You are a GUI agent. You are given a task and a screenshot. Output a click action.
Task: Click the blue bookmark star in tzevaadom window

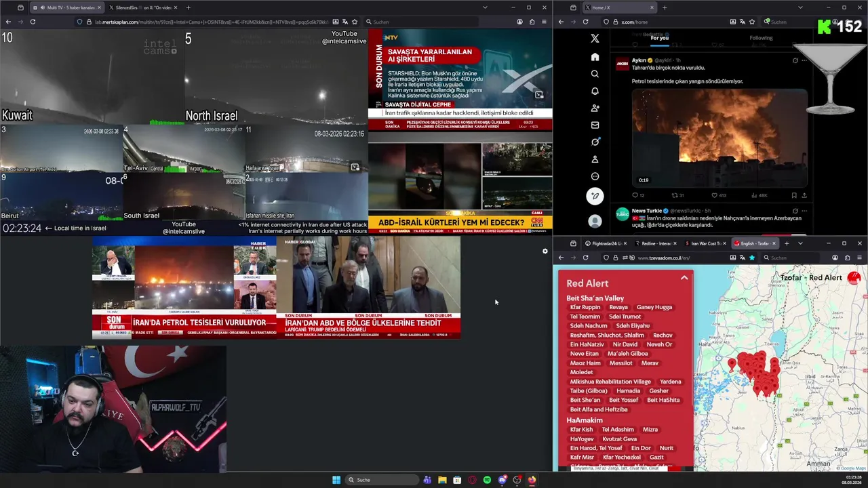[x=752, y=258]
